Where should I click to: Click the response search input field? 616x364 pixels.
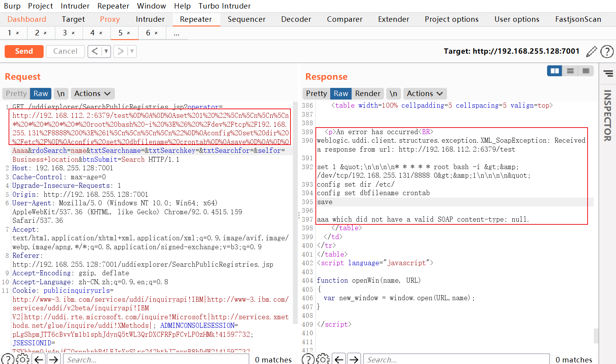pyautogui.click(x=456, y=359)
